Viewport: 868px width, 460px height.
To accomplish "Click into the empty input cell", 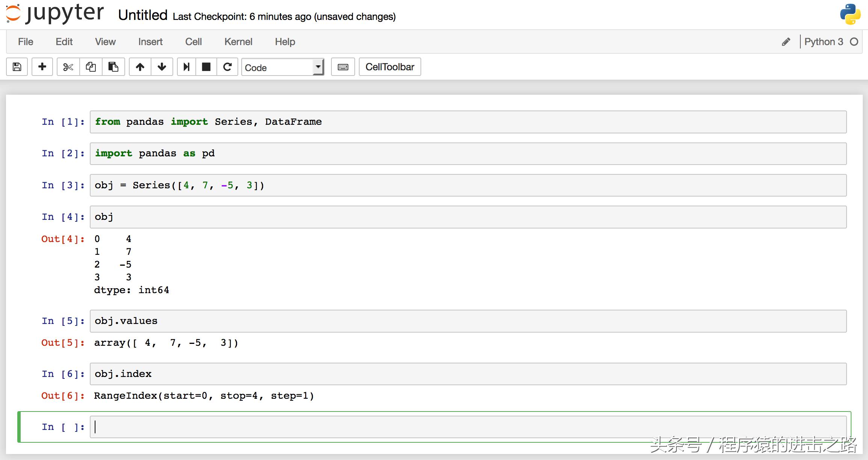I will click(467, 427).
